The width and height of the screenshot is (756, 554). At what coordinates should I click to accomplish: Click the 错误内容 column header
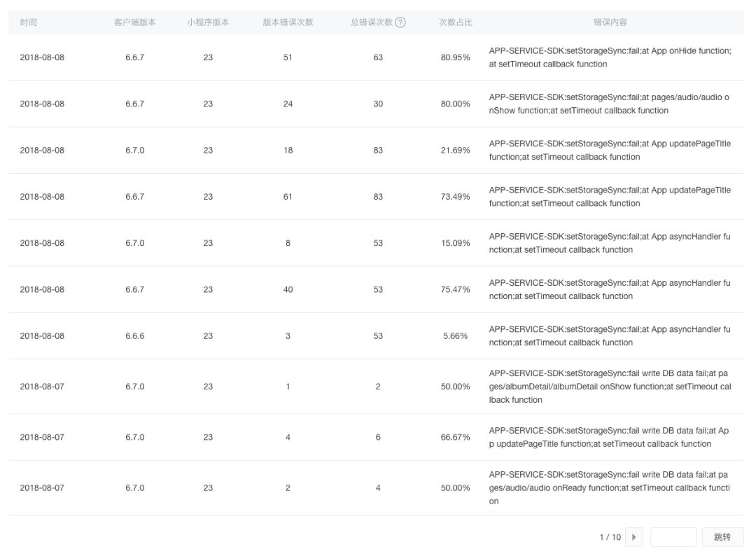pos(610,22)
